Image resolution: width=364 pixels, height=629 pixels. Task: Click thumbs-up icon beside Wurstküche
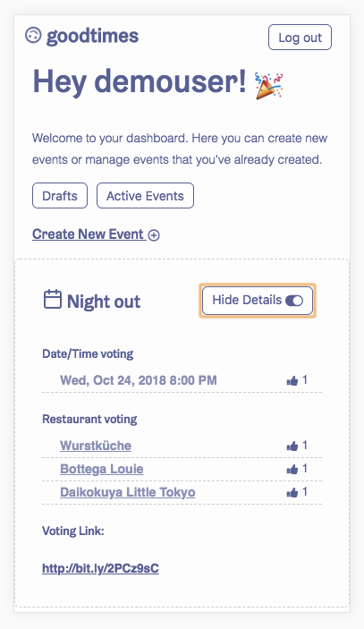coord(292,446)
